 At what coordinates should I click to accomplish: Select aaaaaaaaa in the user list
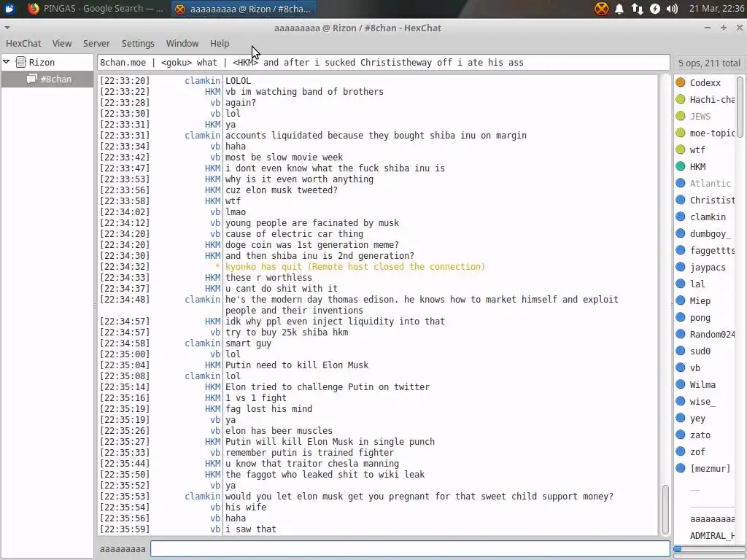coord(712,519)
